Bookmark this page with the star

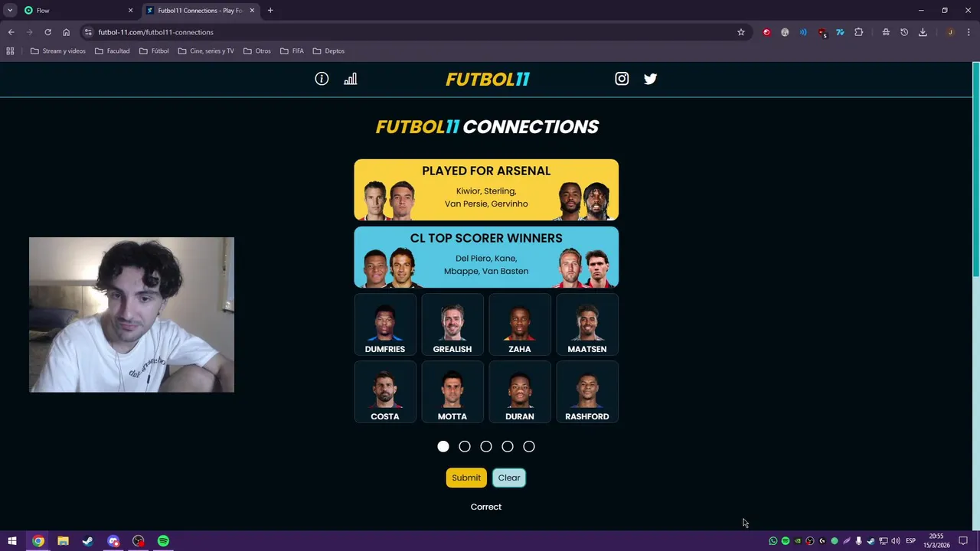[741, 32]
